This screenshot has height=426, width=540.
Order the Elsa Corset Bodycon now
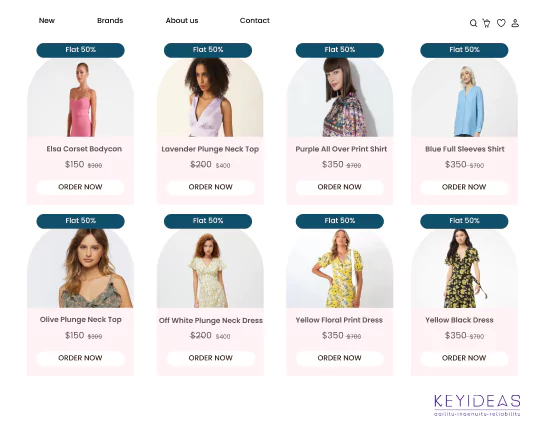point(80,187)
